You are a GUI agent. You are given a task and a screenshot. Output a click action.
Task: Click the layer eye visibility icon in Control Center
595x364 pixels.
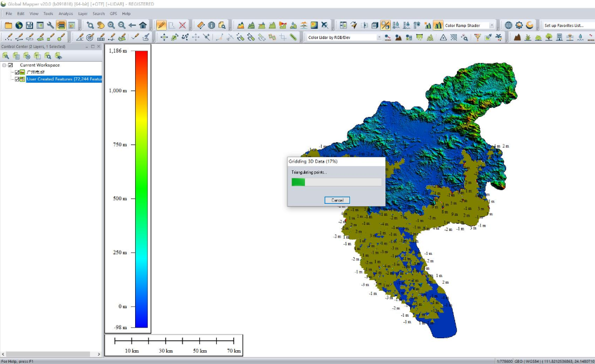tap(58, 56)
